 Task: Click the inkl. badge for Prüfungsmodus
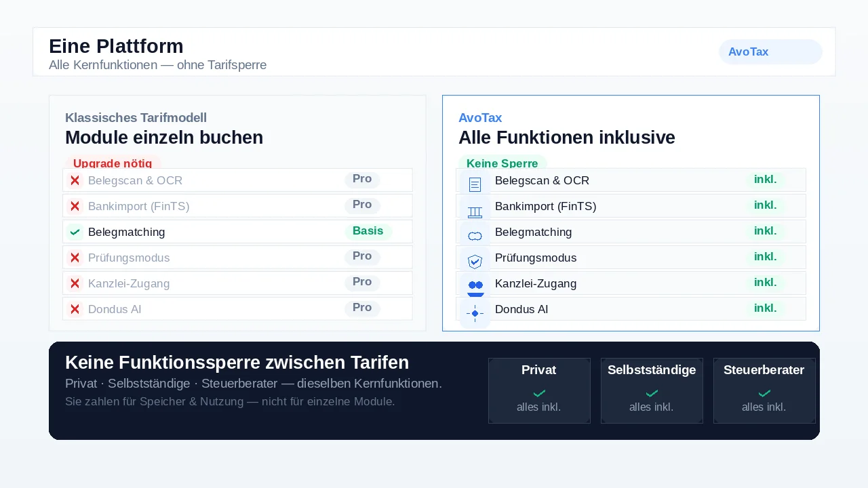766,256
